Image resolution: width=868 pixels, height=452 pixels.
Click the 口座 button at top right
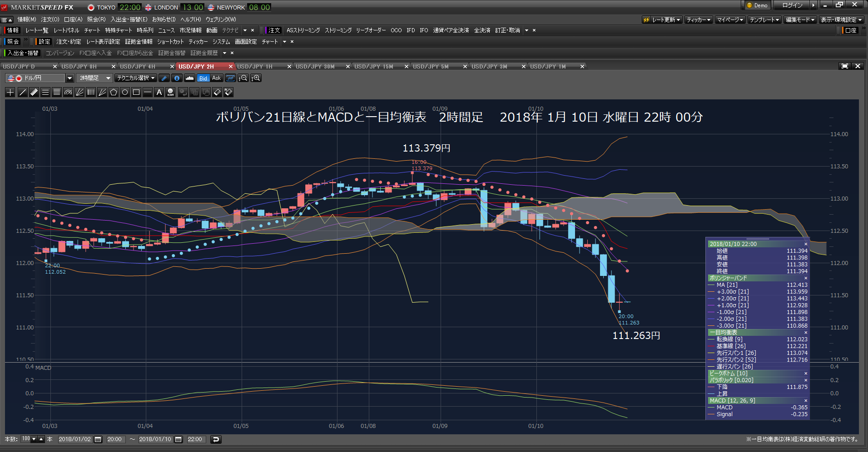851,30
